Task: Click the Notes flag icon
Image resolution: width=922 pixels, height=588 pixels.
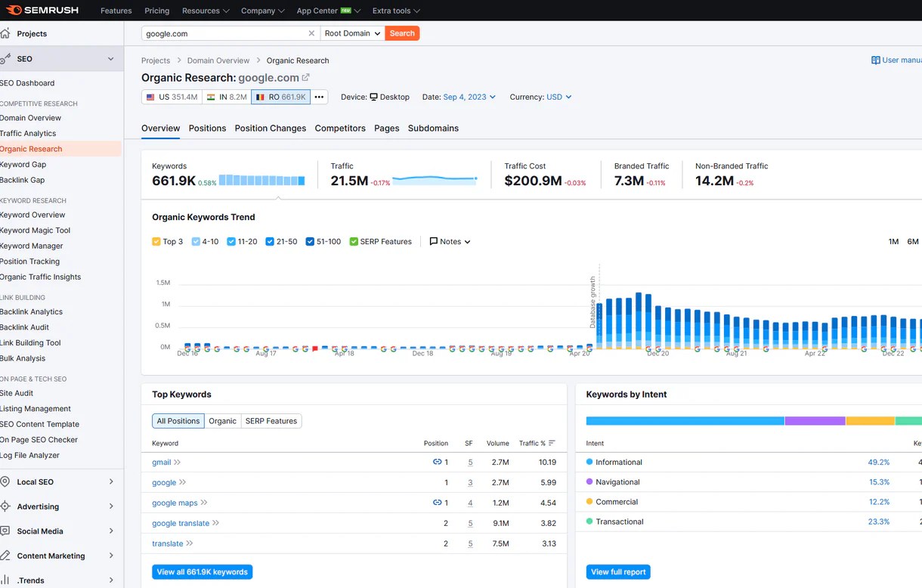Action: pos(434,241)
